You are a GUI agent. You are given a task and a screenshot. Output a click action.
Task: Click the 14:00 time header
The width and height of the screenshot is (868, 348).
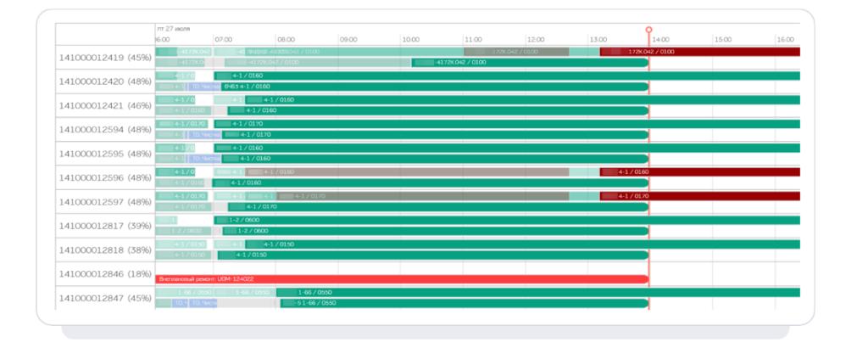point(660,40)
